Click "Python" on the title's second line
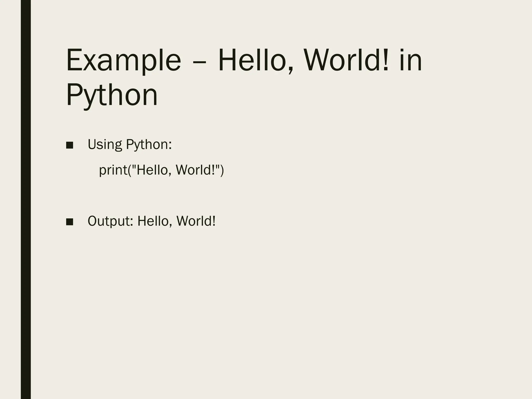 pos(112,95)
